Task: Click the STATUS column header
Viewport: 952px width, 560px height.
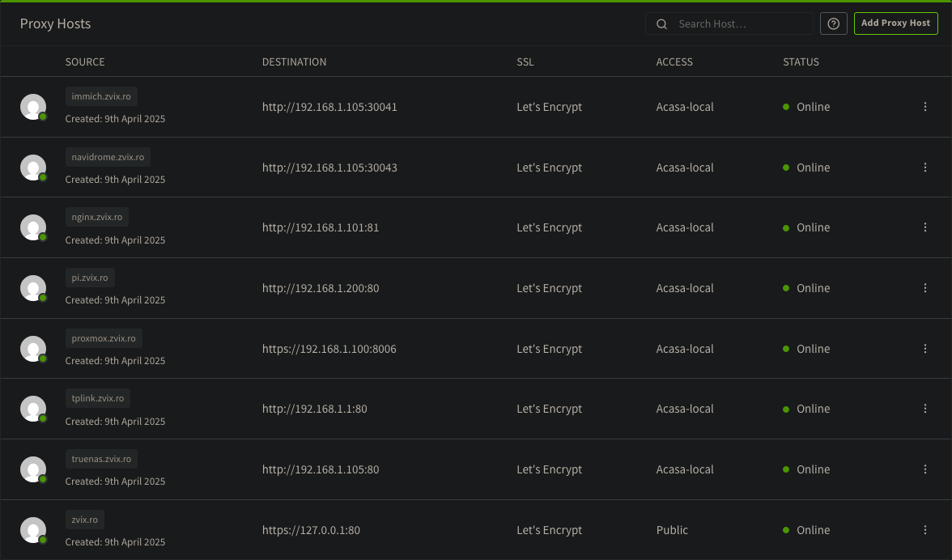Action: pos(801,62)
